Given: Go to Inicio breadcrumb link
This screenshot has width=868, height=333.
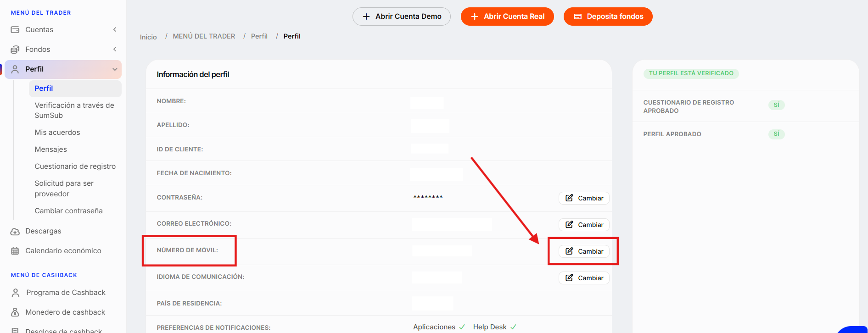Looking at the screenshot, I should (148, 37).
